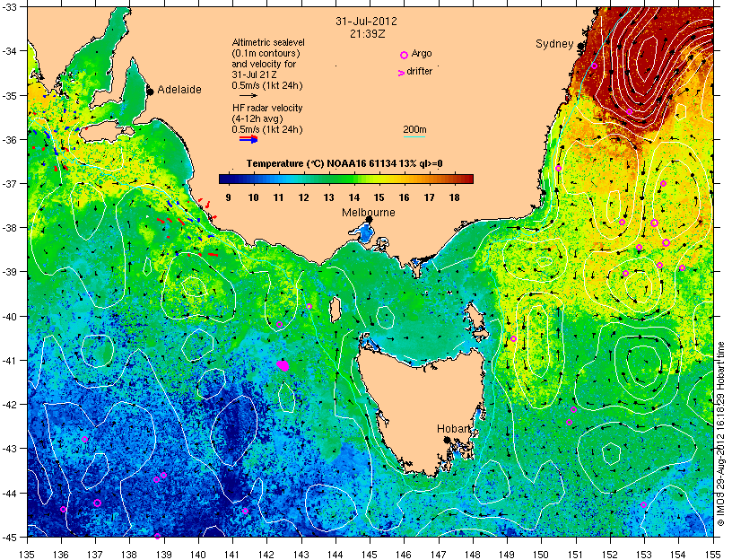Click the longitude axis label 148
The height and width of the screenshot is (560, 732).
[473, 555]
